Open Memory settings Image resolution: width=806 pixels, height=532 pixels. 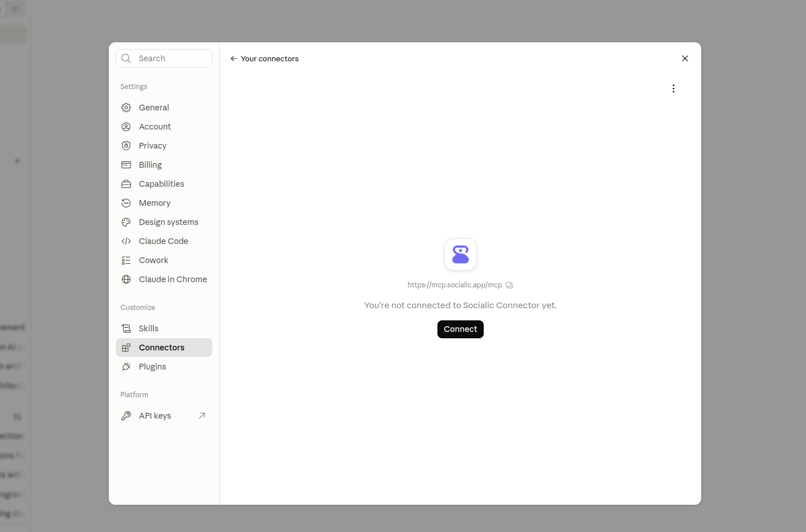tap(164, 203)
